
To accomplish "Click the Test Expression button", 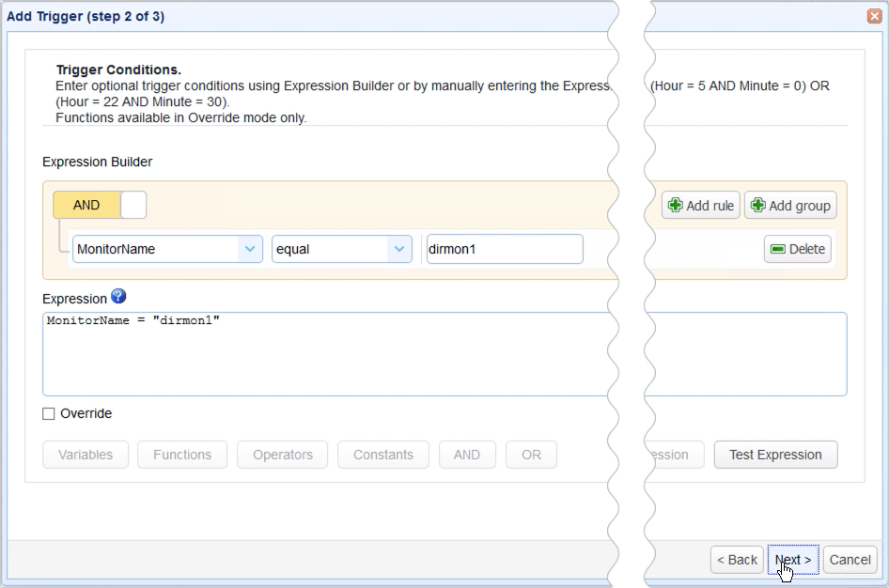I will pos(775,455).
